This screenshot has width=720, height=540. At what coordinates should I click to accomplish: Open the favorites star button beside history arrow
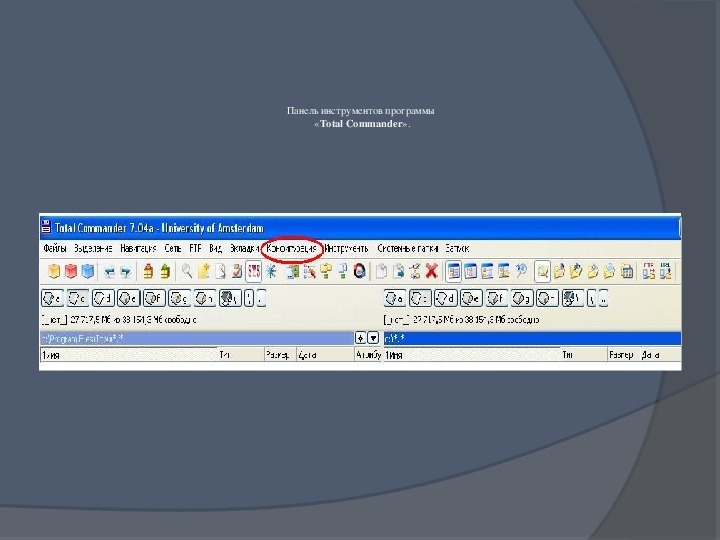(360, 338)
